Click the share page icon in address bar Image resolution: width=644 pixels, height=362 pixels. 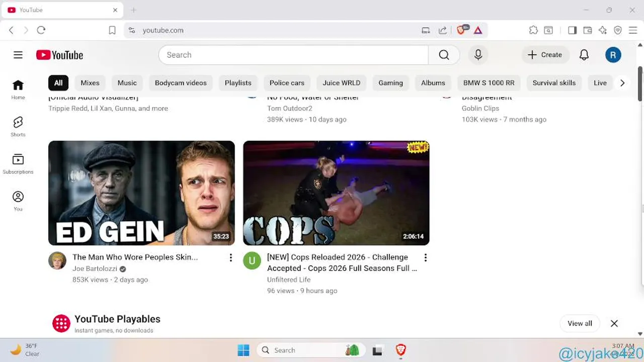click(x=442, y=30)
